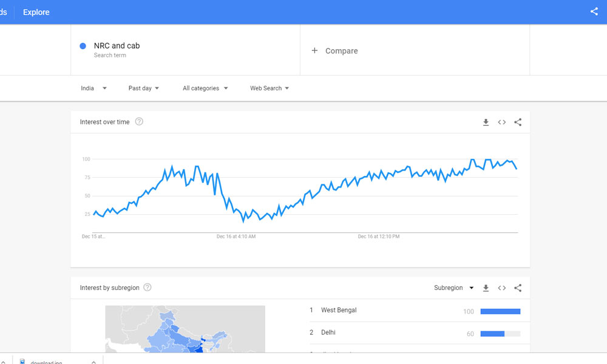Download Interest over time data as CSV
Viewport: 607px width, 364px height.
click(x=486, y=122)
